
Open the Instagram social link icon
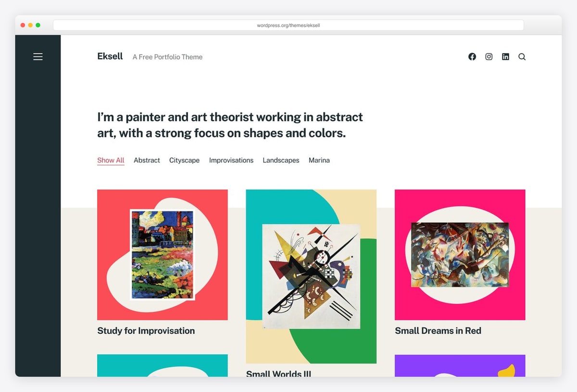pyautogui.click(x=489, y=57)
